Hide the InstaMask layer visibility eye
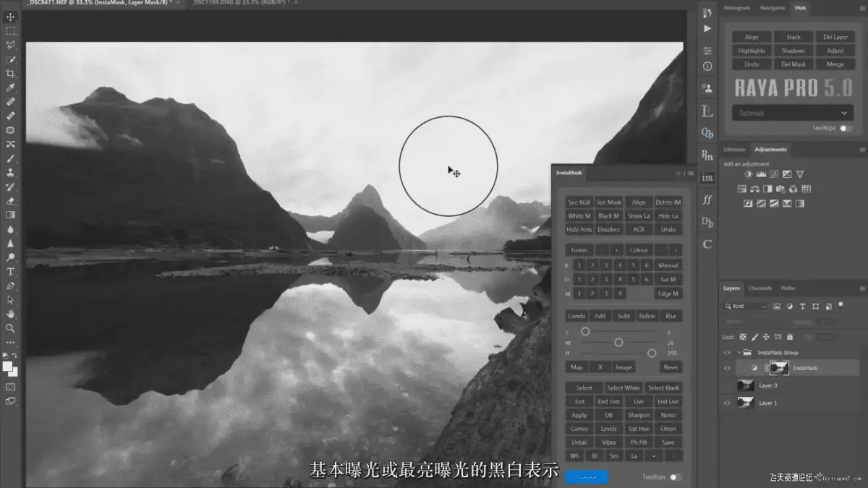Viewport: 868px width, 488px height. pyautogui.click(x=727, y=368)
